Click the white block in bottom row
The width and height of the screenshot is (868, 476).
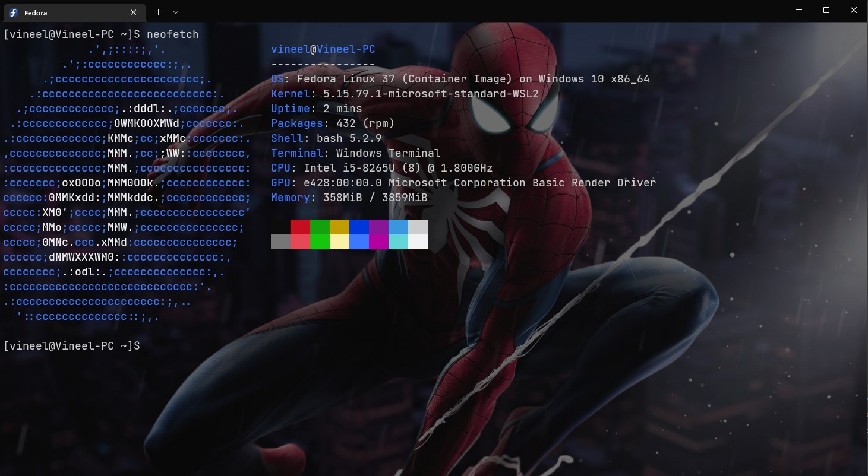pyautogui.click(x=418, y=242)
